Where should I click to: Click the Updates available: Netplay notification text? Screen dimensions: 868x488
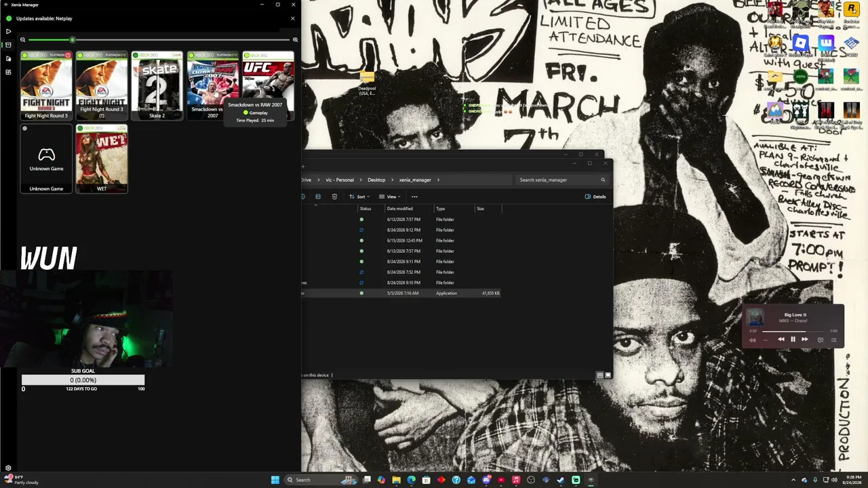click(x=43, y=18)
